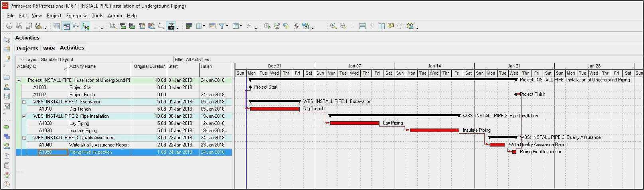Open the Admin menu

tap(115, 16)
